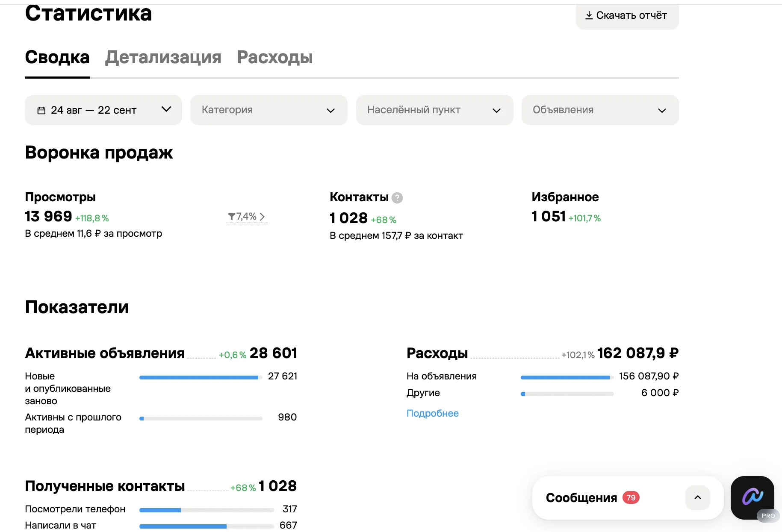Click the calendar icon in date filter

41,110
